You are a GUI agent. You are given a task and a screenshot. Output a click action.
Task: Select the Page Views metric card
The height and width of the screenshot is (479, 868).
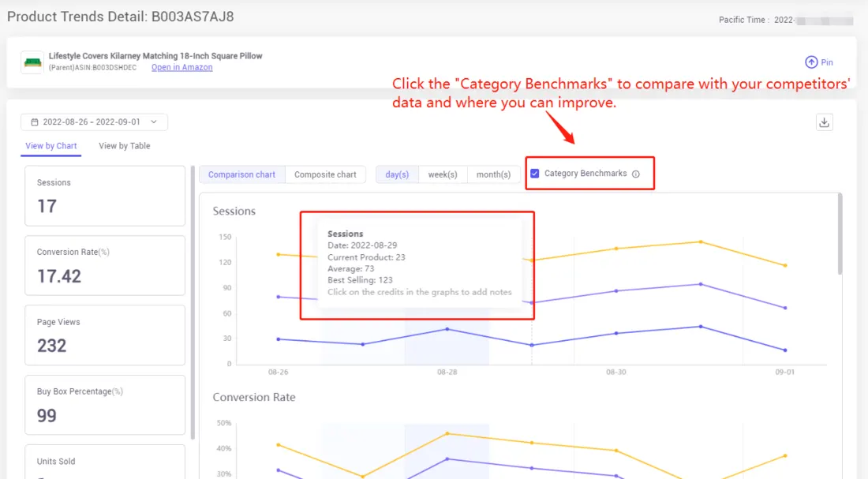[105, 335]
